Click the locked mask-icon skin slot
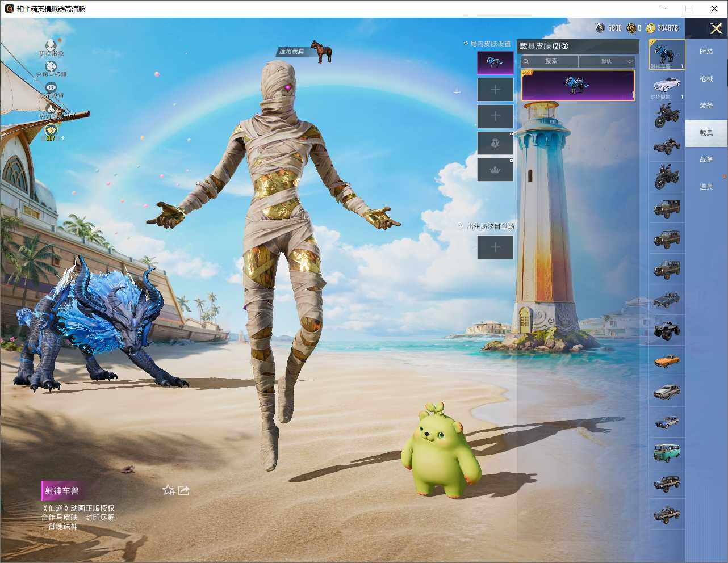The width and height of the screenshot is (728, 563). pyautogui.click(x=495, y=143)
